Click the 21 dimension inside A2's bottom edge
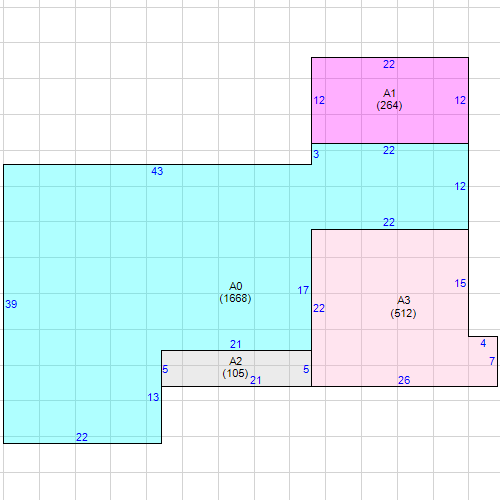The height and width of the screenshot is (500, 500). (x=255, y=380)
